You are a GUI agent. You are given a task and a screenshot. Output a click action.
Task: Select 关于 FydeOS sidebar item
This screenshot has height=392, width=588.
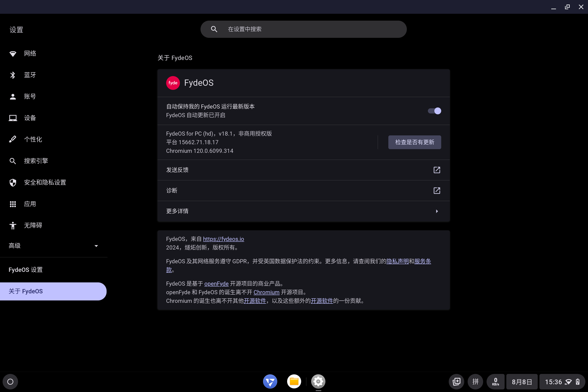tap(53, 291)
